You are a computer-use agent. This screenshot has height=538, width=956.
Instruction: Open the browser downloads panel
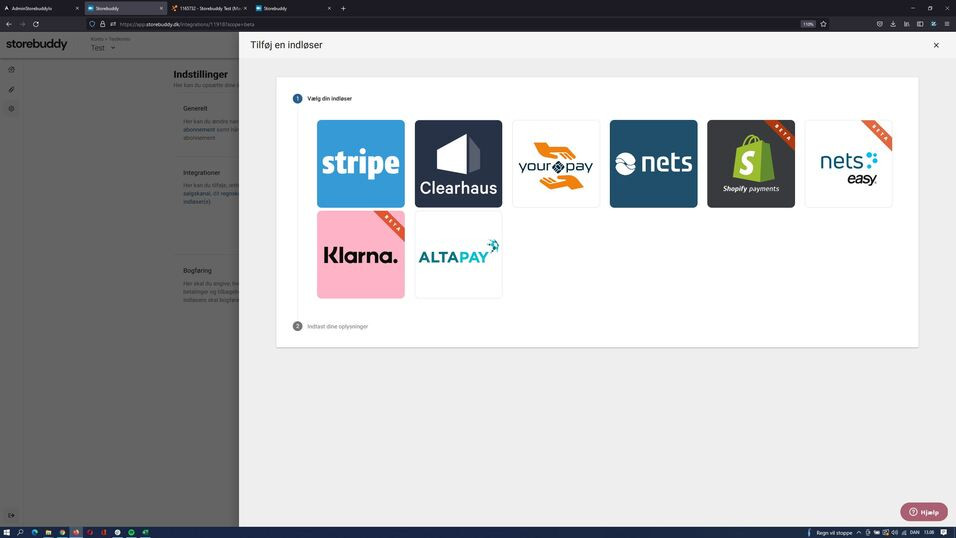point(893,24)
